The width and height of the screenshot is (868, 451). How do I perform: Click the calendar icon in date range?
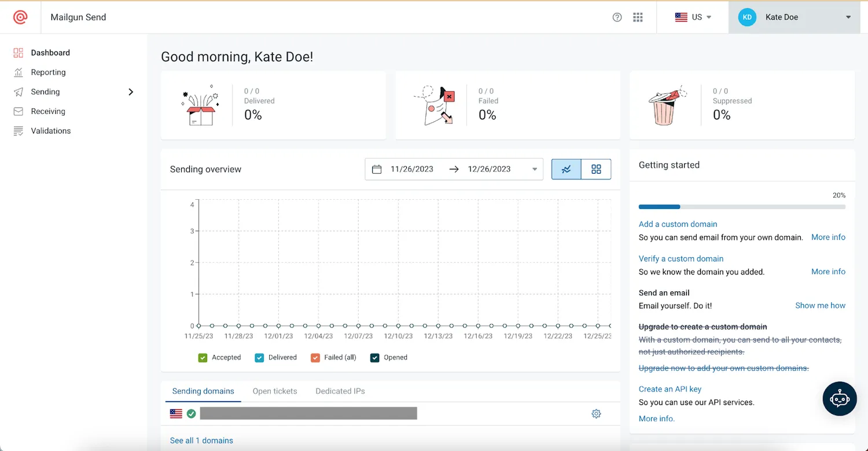377,169
